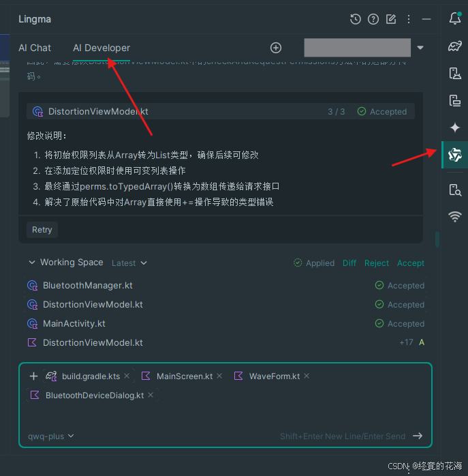Click Accepted status of BluetoothManager.kt
The width and height of the screenshot is (468, 476).
(399, 285)
